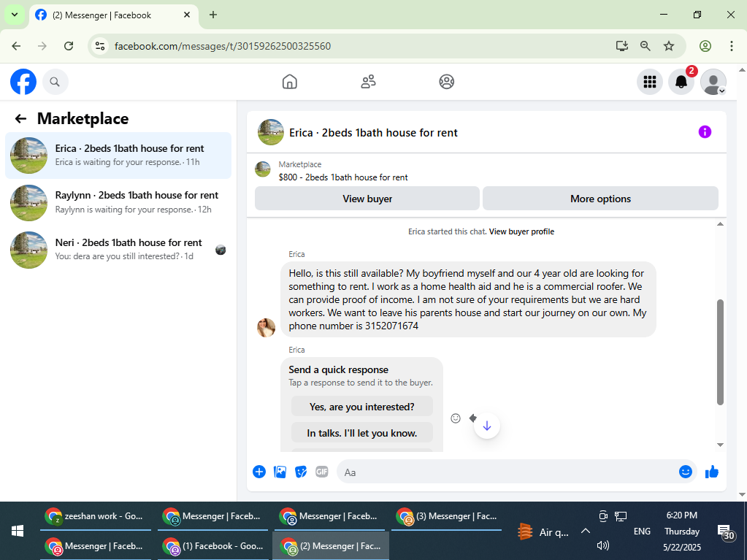This screenshot has width=747, height=560.
Task: Open the clock and date flyout
Action: [682, 531]
